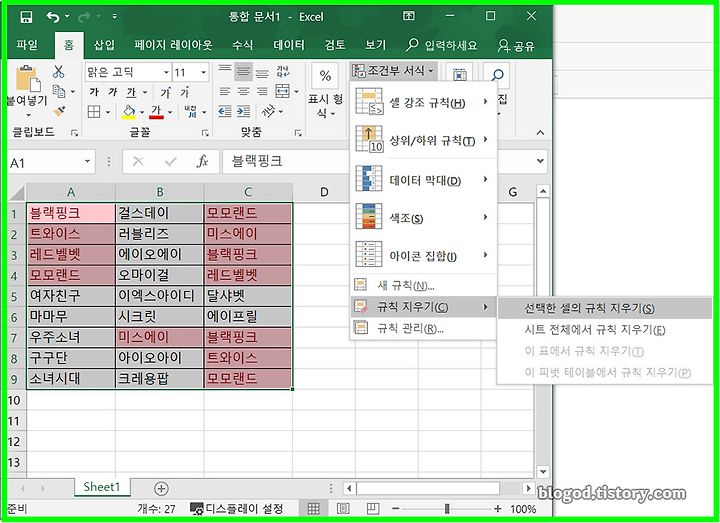This screenshot has height=523, width=720.
Task: Apply bold formatting
Action: pos(94,92)
